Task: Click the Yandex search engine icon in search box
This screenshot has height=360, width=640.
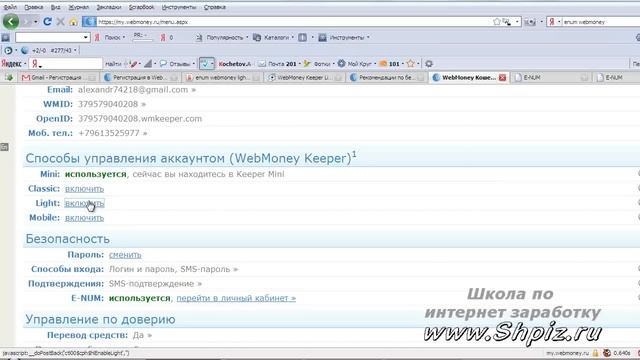Action: tap(552, 22)
